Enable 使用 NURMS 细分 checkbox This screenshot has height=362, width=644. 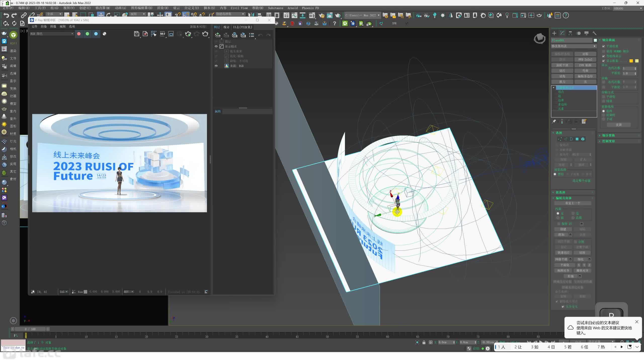click(603, 51)
